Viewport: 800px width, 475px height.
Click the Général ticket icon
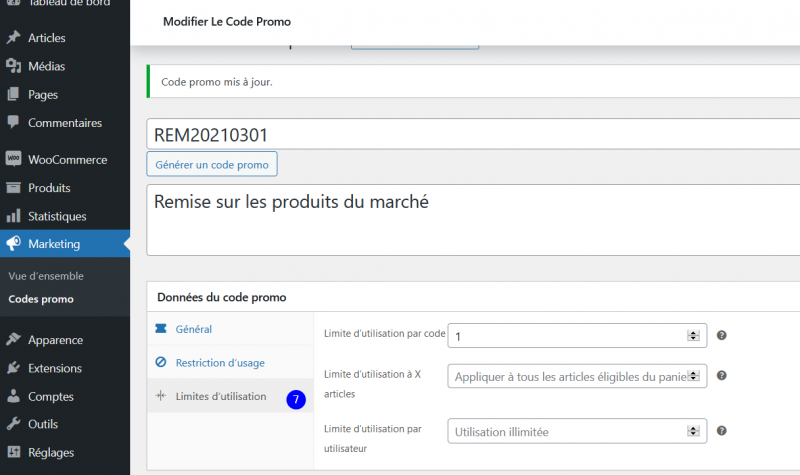(161, 328)
